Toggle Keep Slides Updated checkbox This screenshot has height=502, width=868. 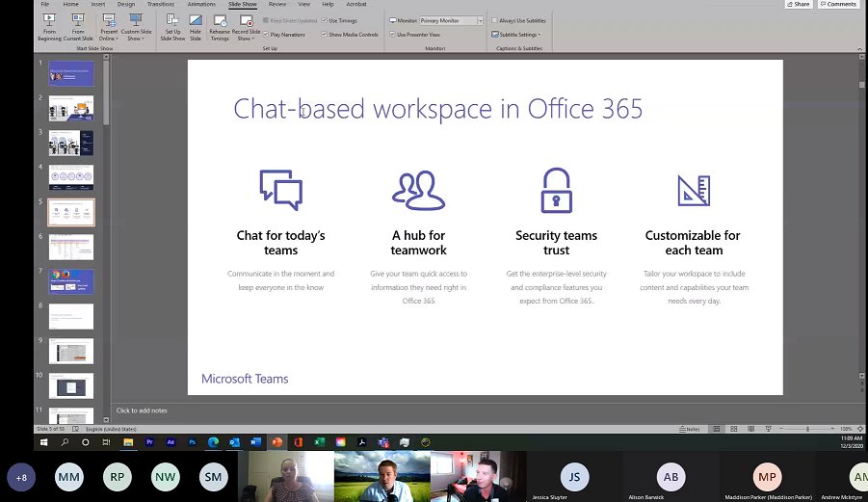[x=266, y=20]
